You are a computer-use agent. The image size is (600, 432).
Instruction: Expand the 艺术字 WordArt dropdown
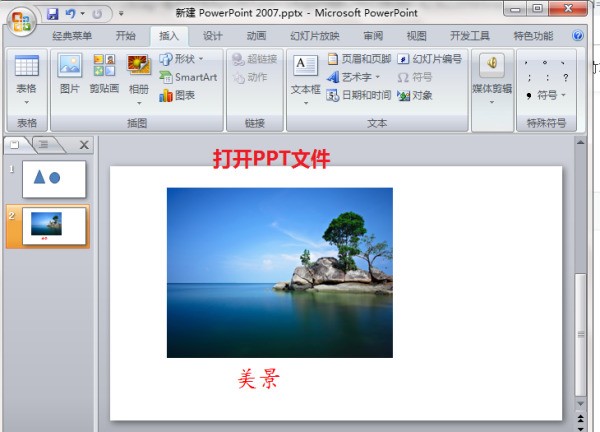360,77
